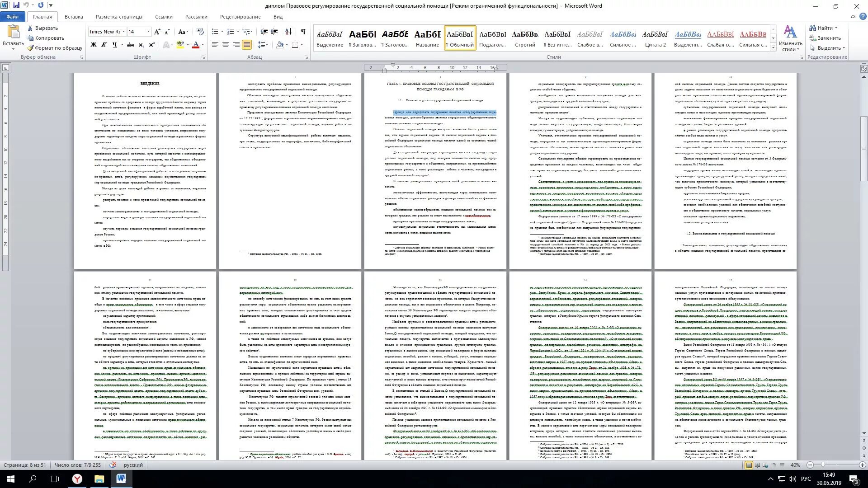Toggle superscript formatting
868x488 pixels.
[x=151, y=45]
